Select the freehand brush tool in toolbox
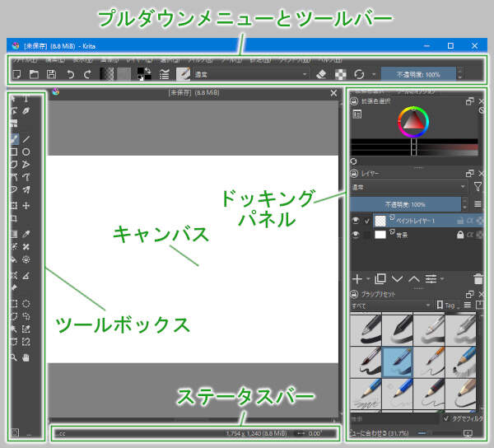Viewport: 494px width, 448px height. [14, 139]
